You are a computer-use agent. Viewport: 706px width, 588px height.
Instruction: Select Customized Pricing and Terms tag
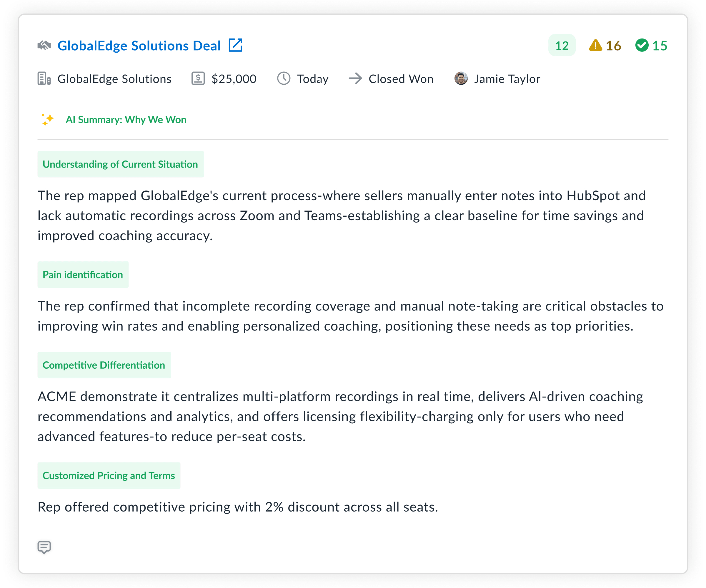click(x=109, y=476)
